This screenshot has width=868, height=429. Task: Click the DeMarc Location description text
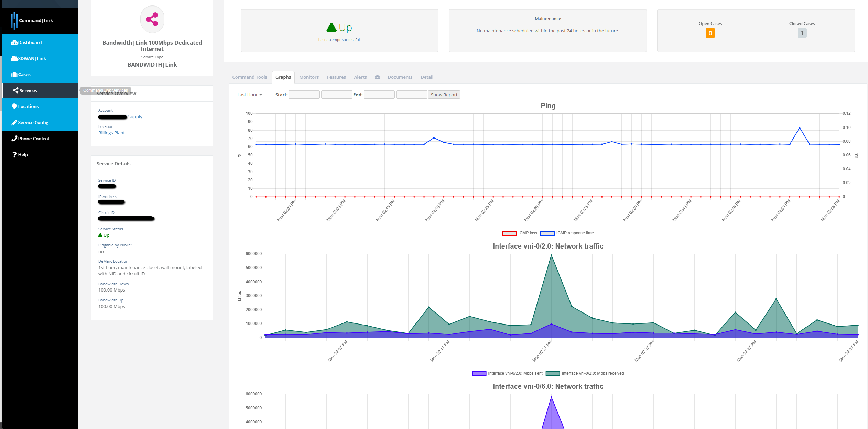[150, 271]
